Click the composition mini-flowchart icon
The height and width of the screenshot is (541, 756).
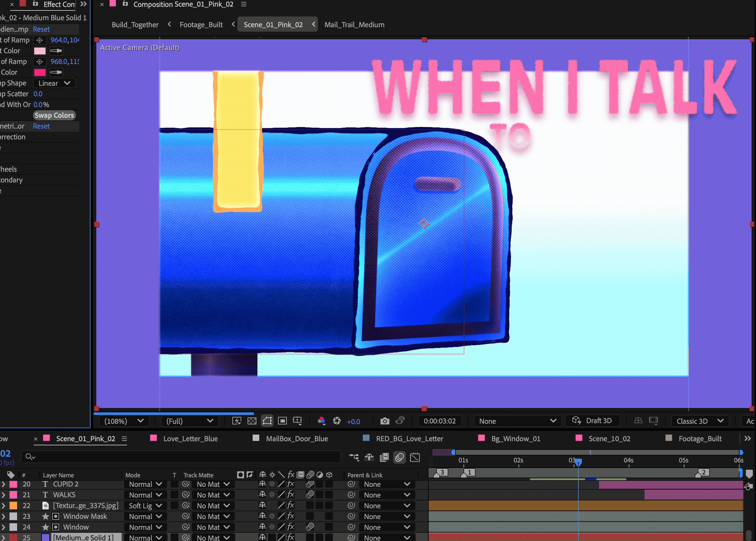(354, 457)
